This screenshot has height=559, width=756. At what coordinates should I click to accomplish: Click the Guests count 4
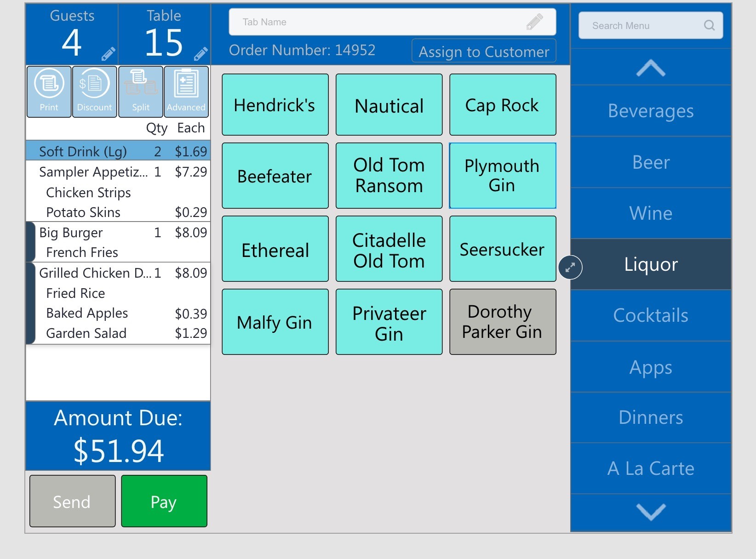pyautogui.click(x=72, y=43)
